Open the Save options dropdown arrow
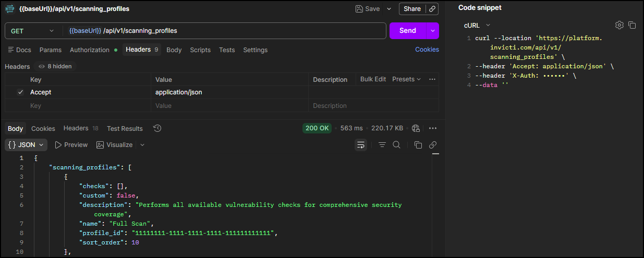644x258 pixels. pyautogui.click(x=389, y=9)
